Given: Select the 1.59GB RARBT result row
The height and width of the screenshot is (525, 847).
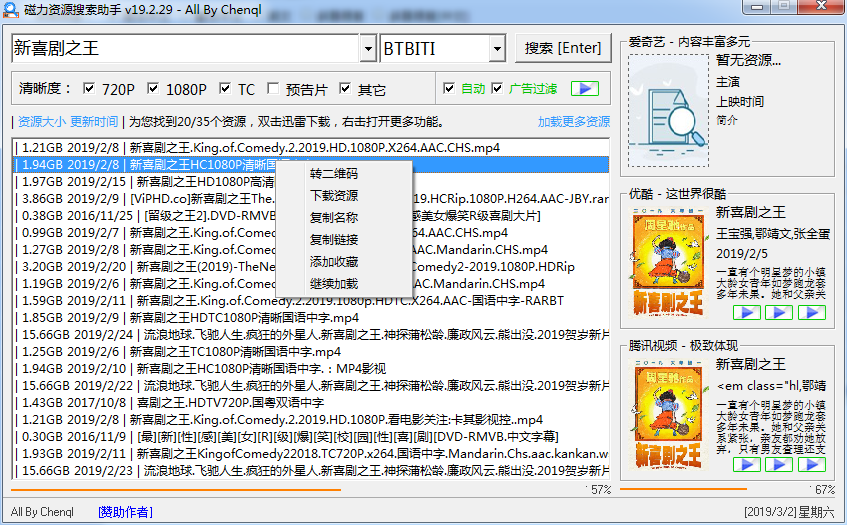Looking at the screenshot, I should (x=311, y=301).
